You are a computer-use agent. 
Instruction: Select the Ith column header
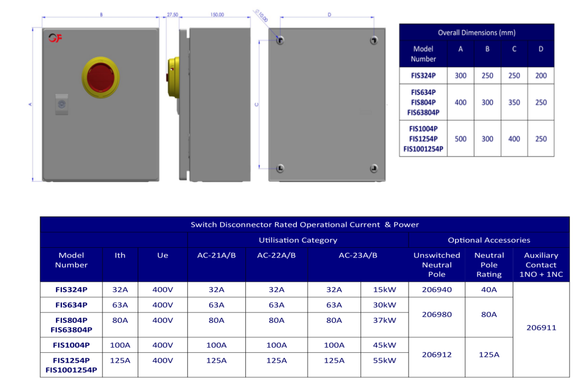click(120, 255)
